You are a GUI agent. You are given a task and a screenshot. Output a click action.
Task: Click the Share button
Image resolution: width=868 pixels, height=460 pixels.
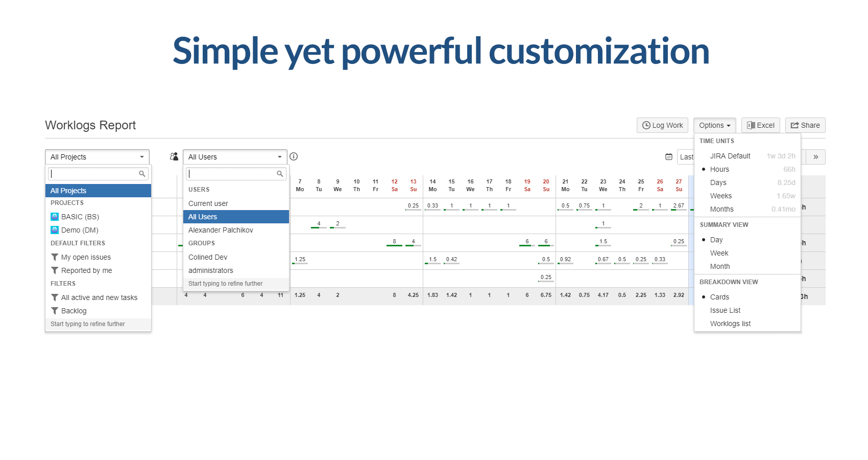click(x=805, y=125)
